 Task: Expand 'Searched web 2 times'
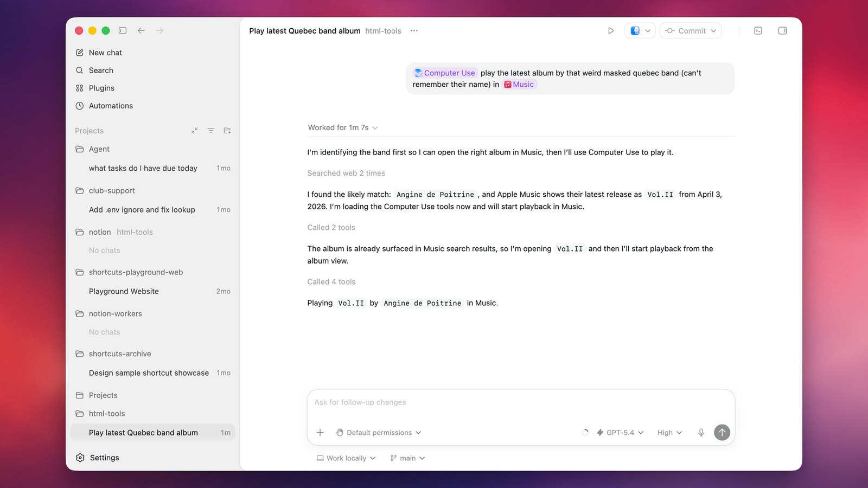346,174
